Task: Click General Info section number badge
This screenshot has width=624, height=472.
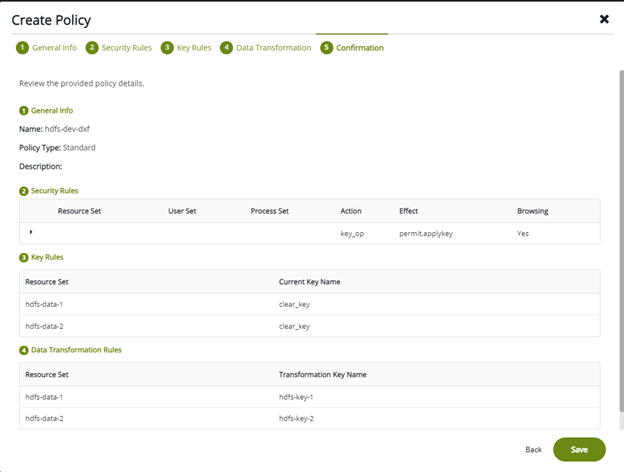Action: click(x=23, y=110)
